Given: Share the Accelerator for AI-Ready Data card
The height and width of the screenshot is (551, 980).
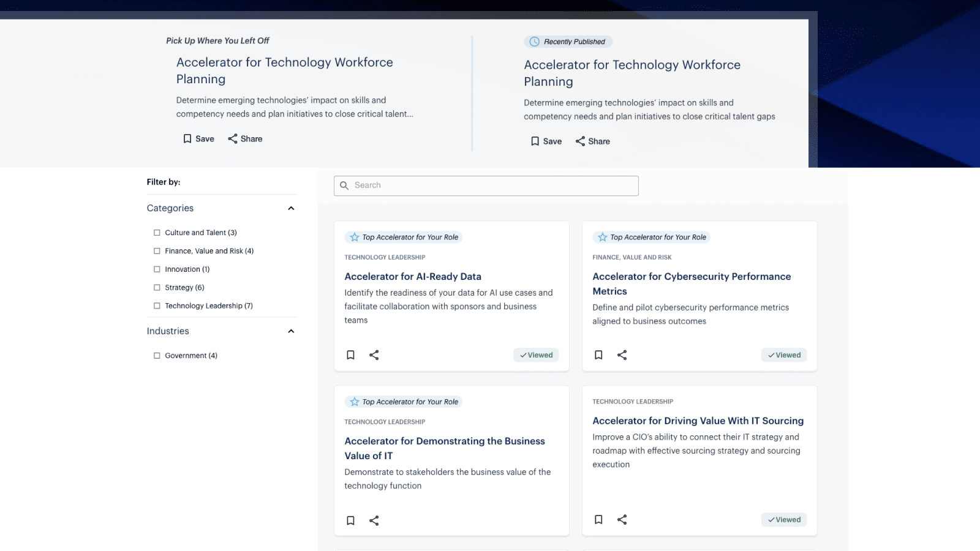Looking at the screenshot, I should pyautogui.click(x=374, y=355).
